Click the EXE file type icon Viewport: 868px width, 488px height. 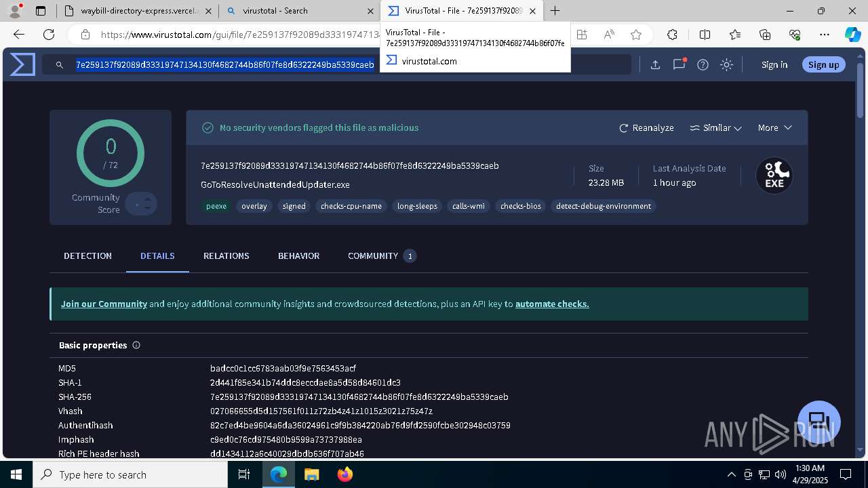(774, 176)
